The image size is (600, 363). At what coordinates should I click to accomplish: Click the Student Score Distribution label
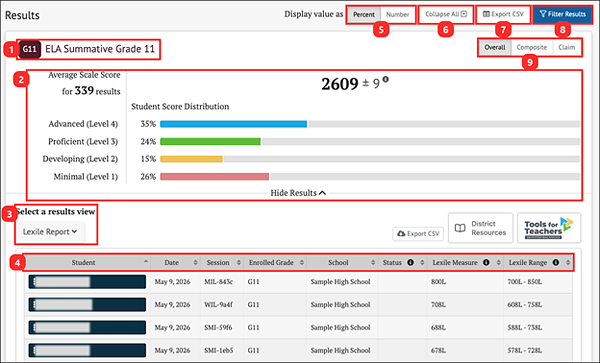(180, 106)
